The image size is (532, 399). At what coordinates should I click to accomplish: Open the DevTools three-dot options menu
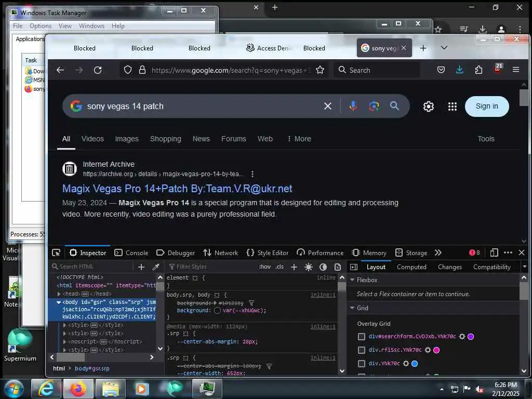tap(508, 253)
